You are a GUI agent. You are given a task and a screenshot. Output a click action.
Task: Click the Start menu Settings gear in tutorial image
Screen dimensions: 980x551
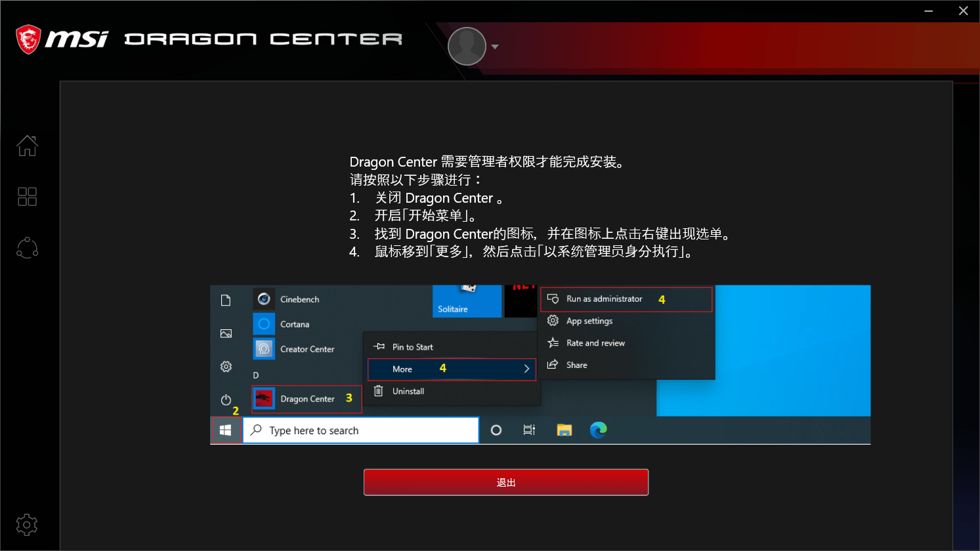(226, 367)
